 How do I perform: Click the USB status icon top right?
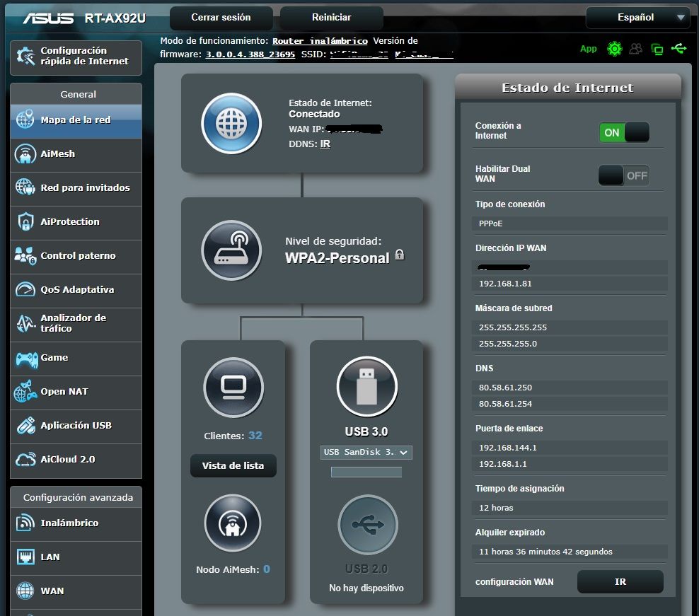click(678, 49)
